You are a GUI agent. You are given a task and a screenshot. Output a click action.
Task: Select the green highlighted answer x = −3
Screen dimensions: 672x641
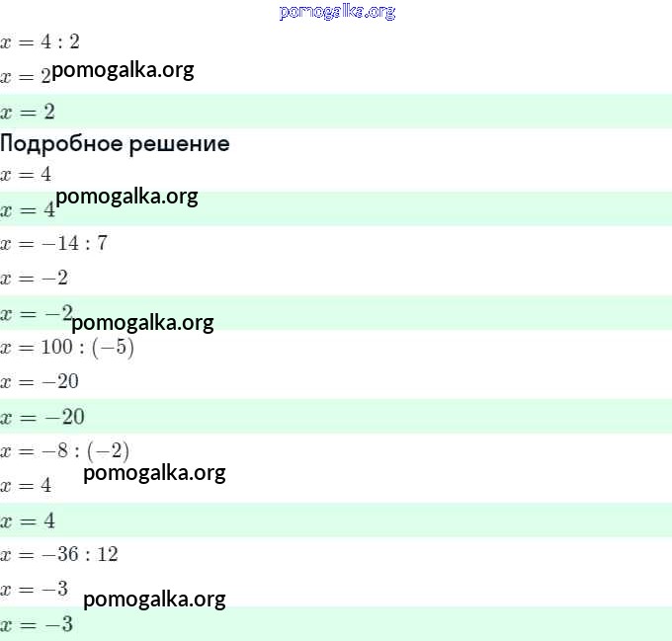click(37, 625)
